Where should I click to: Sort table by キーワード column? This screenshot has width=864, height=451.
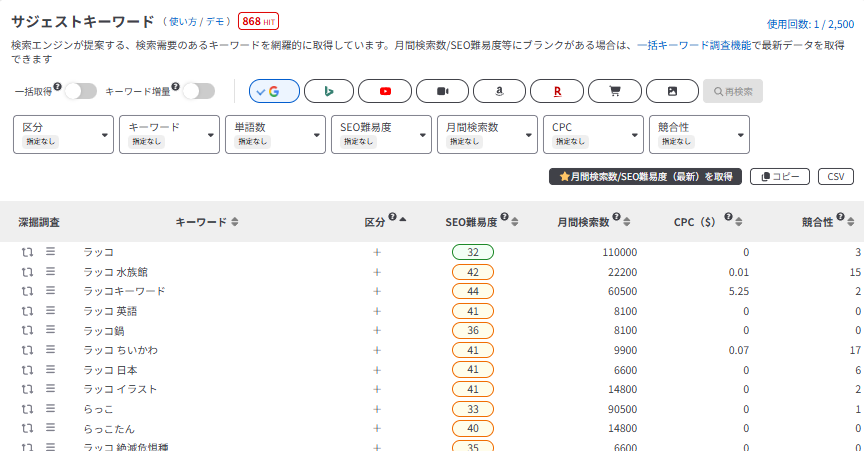pos(235,222)
